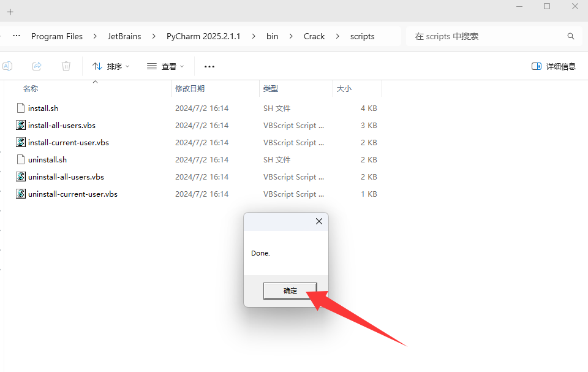Viewport: 588px width, 372px height.
Task: Sort by 类型 column header
Action: 270,89
